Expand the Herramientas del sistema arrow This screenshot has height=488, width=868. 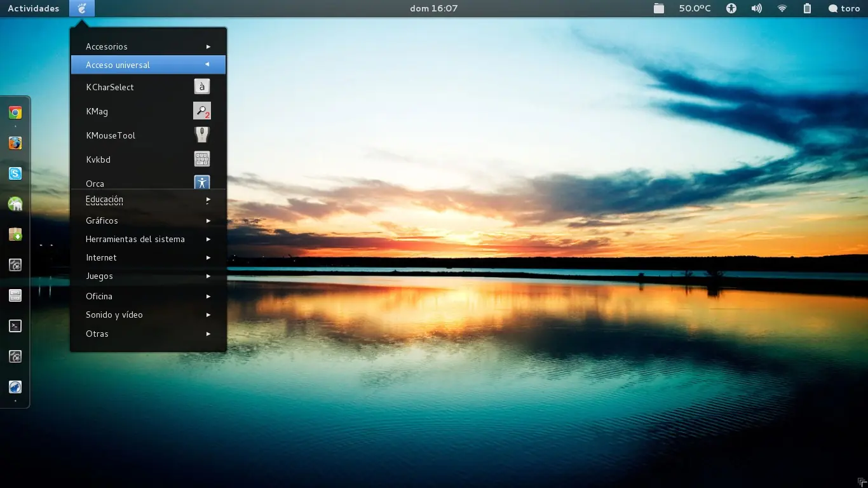point(208,239)
